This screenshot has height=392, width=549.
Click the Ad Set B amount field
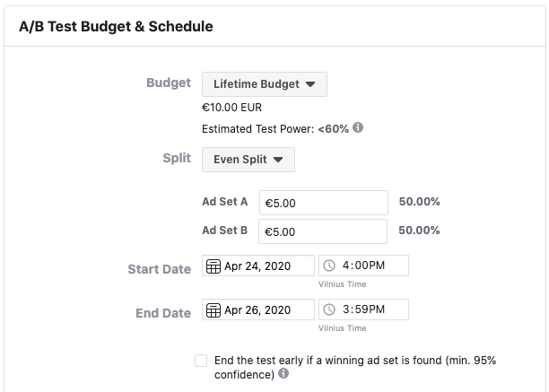point(323,231)
